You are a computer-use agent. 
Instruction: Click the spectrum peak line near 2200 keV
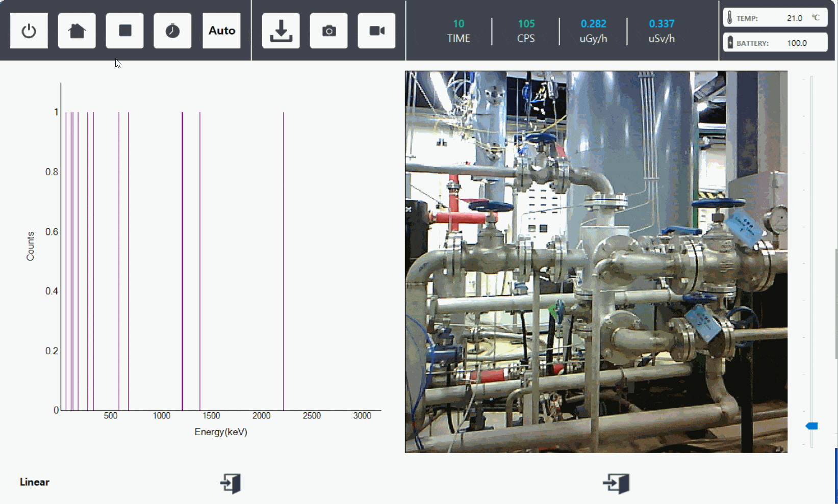pyautogui.click(x=284, y=261)
